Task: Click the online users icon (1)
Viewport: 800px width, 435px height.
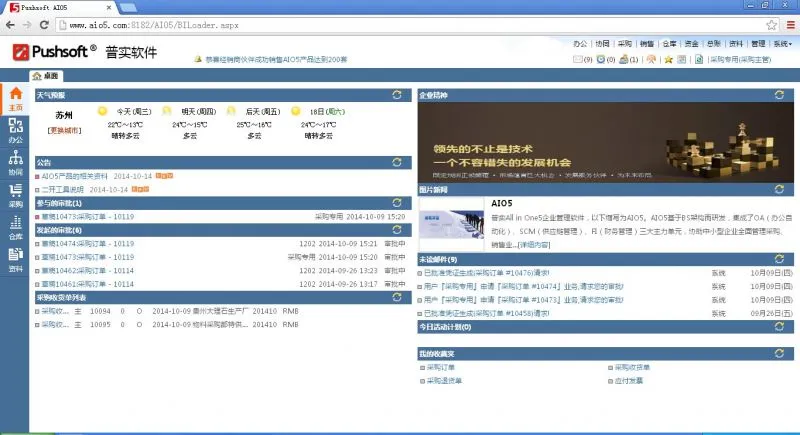Action: pos(623,60)
